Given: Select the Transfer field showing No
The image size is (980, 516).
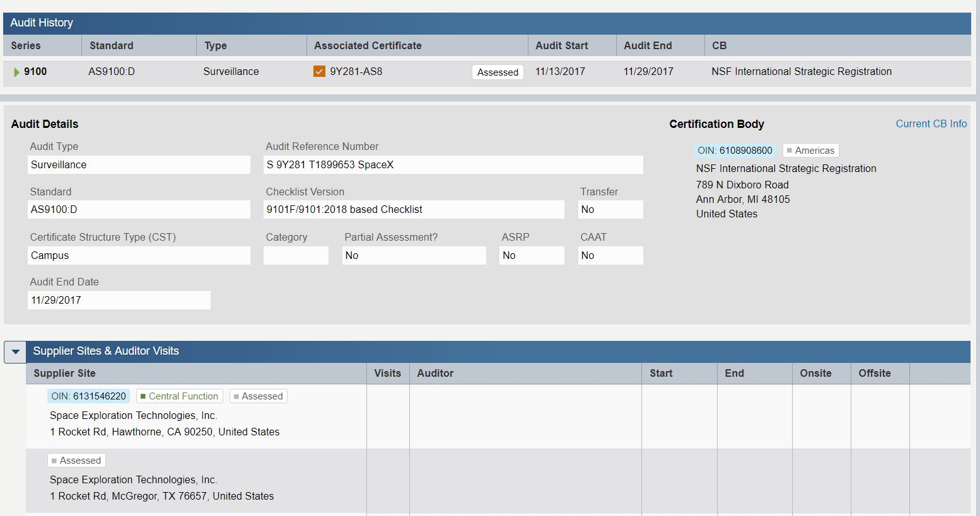Looking at the screenshot, I should coord(610,210).
